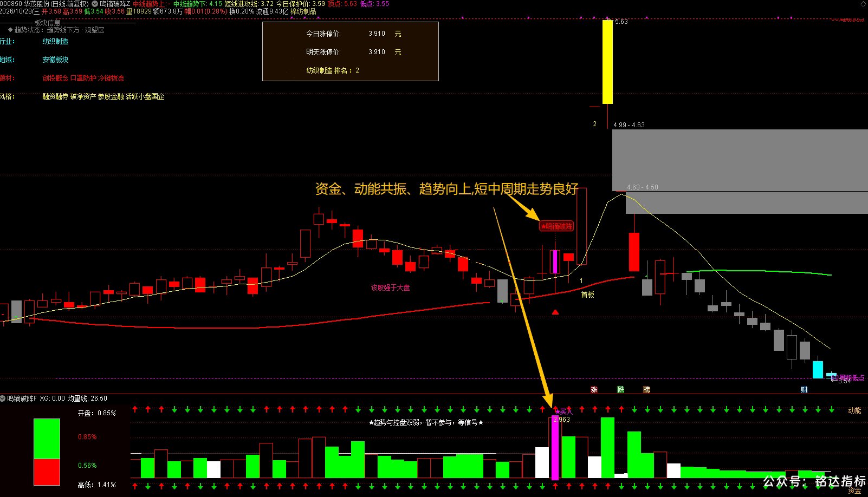Click the 明天涨停价 3.910 row
Screen dimensions: 868x497
point(354,52)
